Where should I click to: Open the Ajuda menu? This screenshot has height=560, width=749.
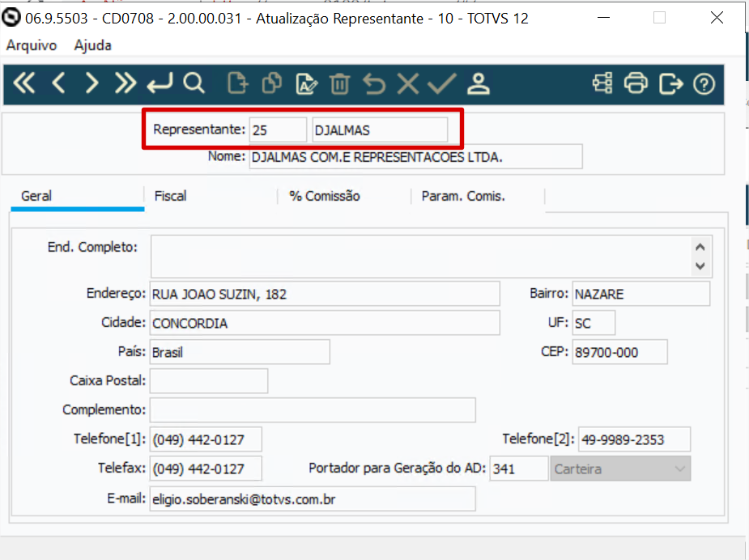tap(92, 45)
